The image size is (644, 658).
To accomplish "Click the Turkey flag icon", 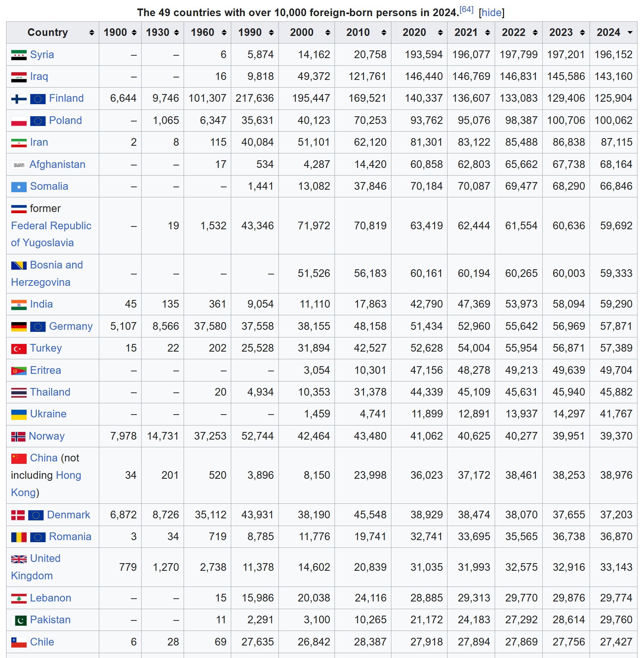I will pyautogui.click(x=19, y=348).
